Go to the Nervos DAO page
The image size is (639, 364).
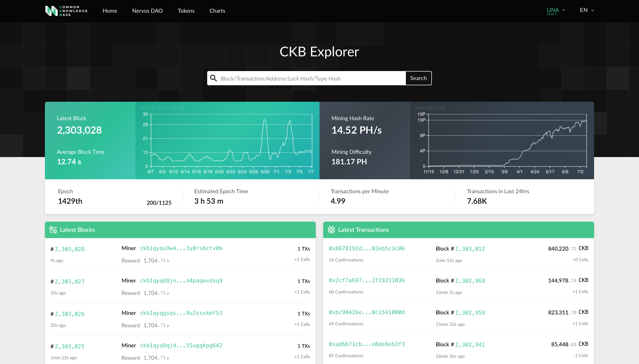147,11
